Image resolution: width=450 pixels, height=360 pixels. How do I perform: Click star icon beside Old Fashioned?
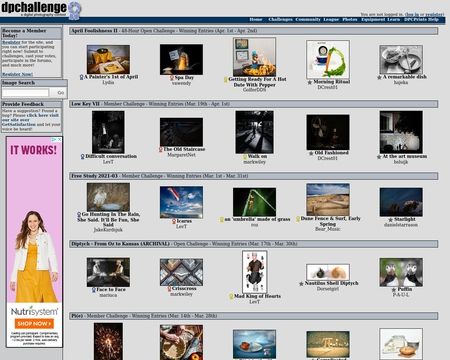pyautogui.click(x=311, y=153)
